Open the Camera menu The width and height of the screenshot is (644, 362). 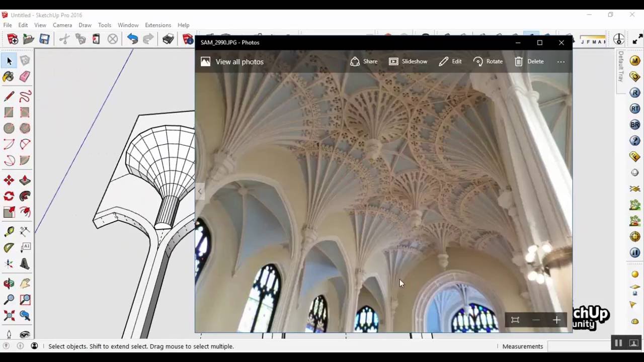pos(62,25)
